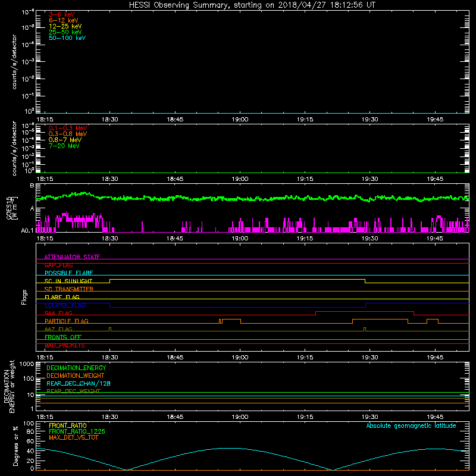
Task: Click the blue ECLIPSE_FLAG label
Action: 65,305
